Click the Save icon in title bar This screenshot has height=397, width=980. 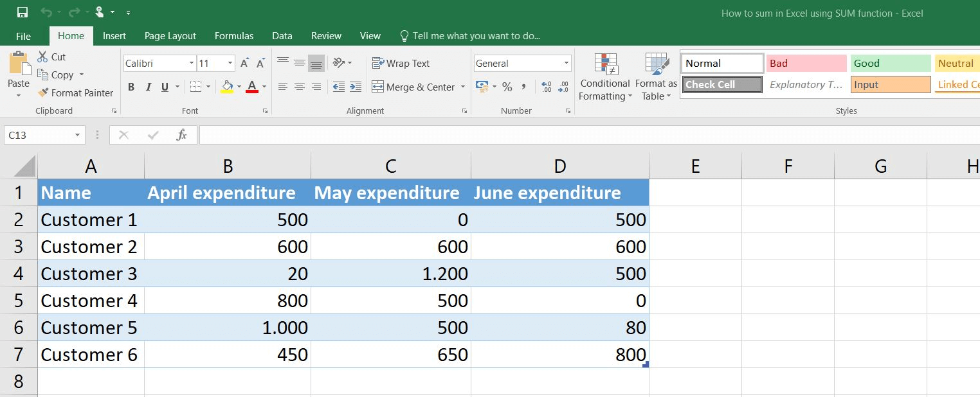coord(23,12)
